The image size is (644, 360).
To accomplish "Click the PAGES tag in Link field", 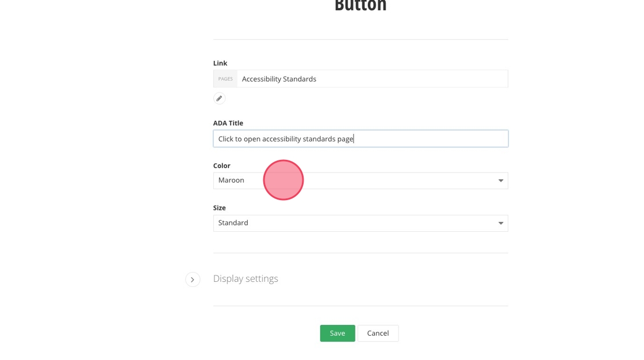I will coord(225,79).
